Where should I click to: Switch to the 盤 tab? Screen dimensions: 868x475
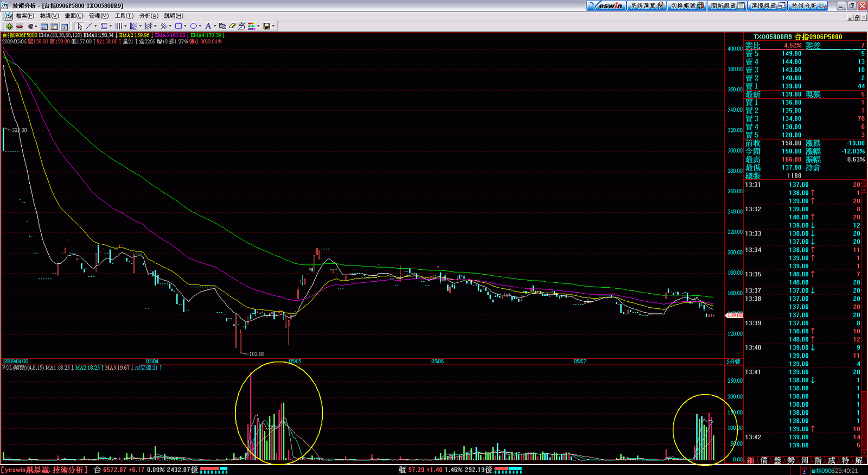[777, 460]
